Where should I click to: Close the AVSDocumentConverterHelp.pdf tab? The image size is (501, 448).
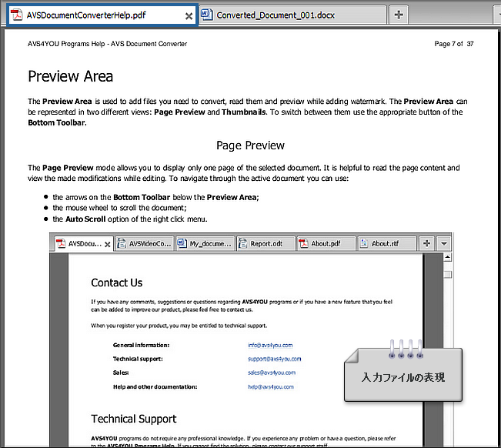pyautogui.click(x=189, y=16)
